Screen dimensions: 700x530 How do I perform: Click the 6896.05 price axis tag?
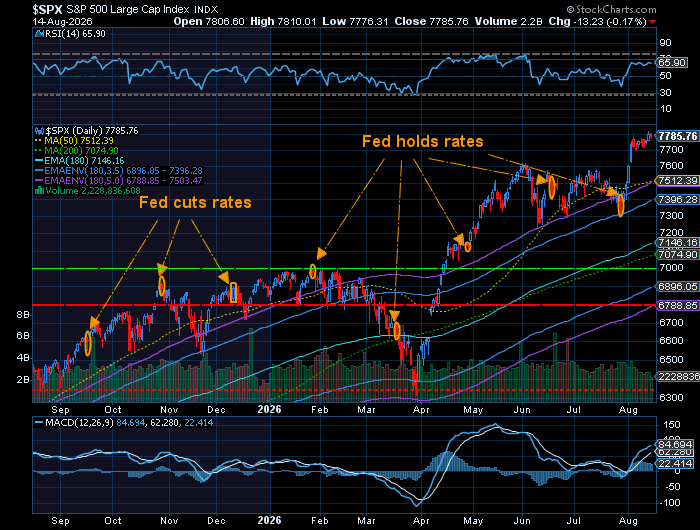[678, 287]
